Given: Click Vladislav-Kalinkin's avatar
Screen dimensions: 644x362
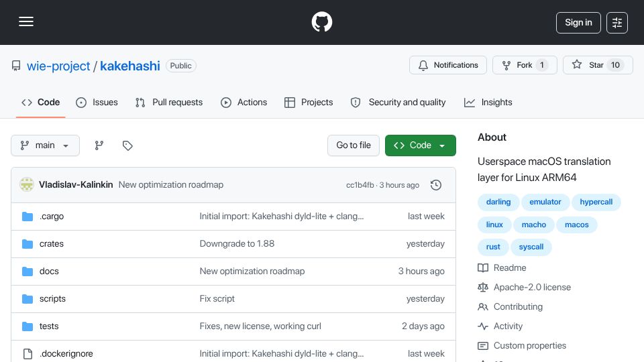Looking at the screenshot, I should pyautogui.click(x=27, y=185).
